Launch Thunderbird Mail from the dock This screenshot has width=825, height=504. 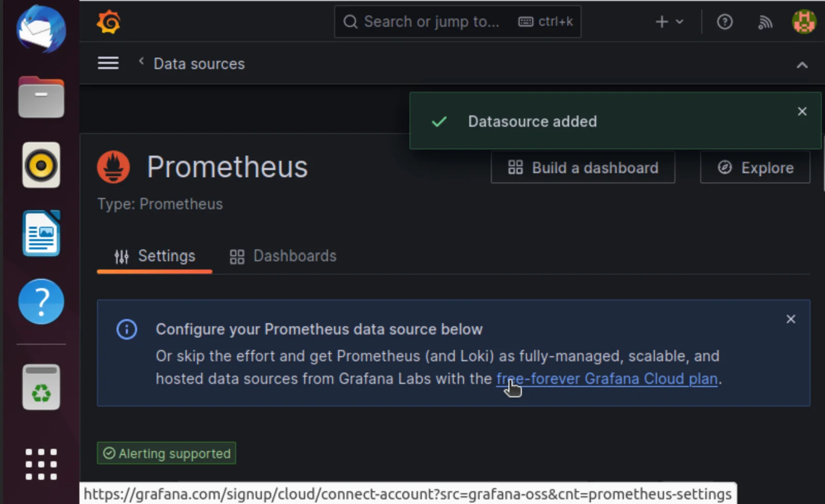click(41, 29)
